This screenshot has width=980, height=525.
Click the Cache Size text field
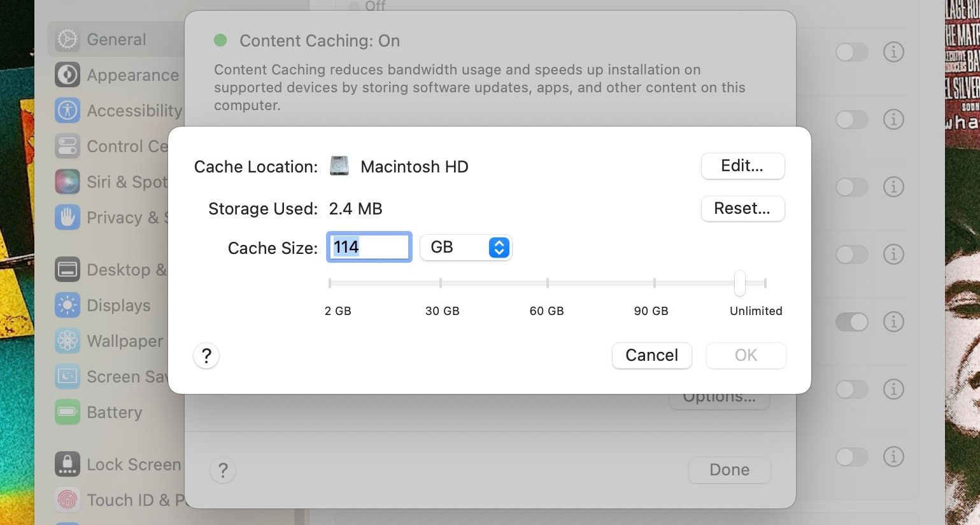coord(369,247)
